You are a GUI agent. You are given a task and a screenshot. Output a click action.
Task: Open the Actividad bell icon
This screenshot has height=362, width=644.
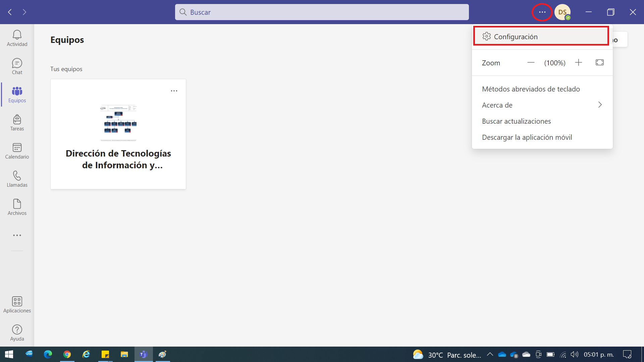[17, 38]
